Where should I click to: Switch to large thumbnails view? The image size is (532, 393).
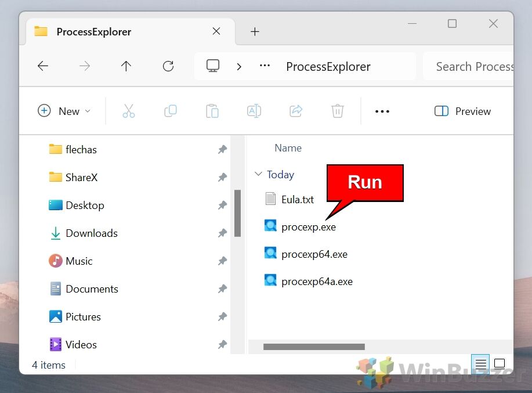coord(500,363)
